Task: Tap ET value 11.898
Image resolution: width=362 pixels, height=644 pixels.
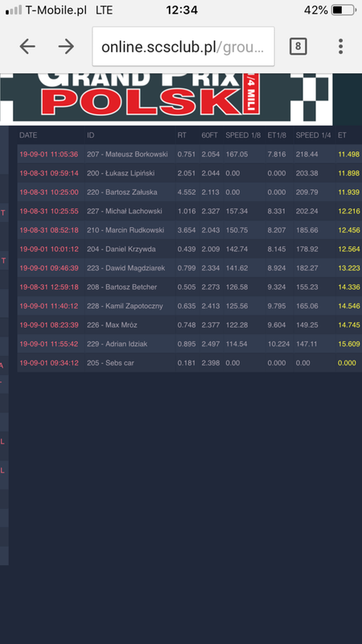Action: 349,173
